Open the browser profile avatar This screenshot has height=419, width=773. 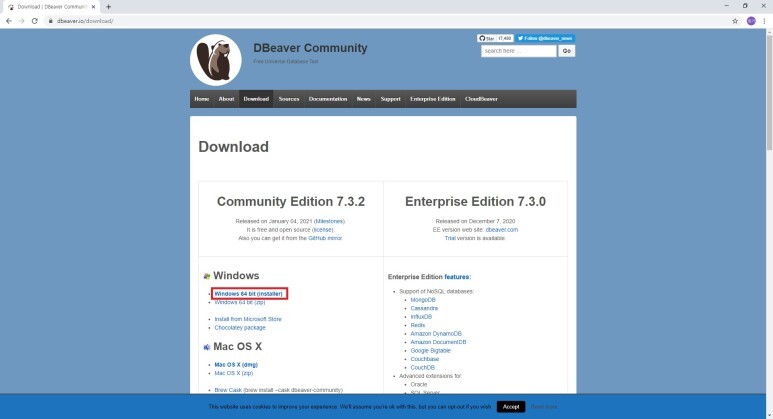751,21
